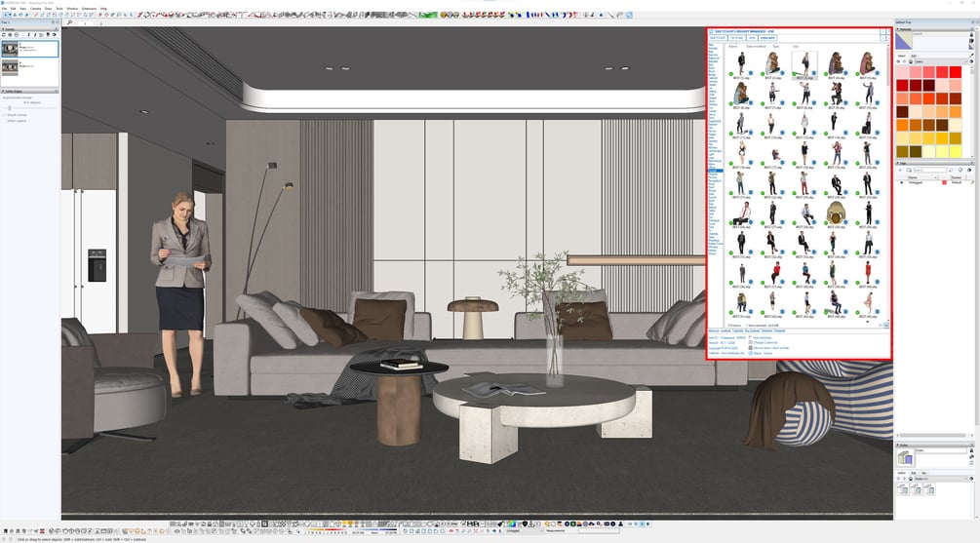Click the Library Manager vertical scrollbar
The width and height of the screenshot is (980, 543).
[888, 69]
